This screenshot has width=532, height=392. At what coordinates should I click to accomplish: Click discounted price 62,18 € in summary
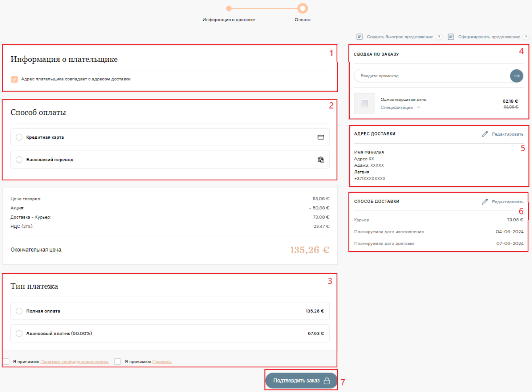tap(510, 101)
